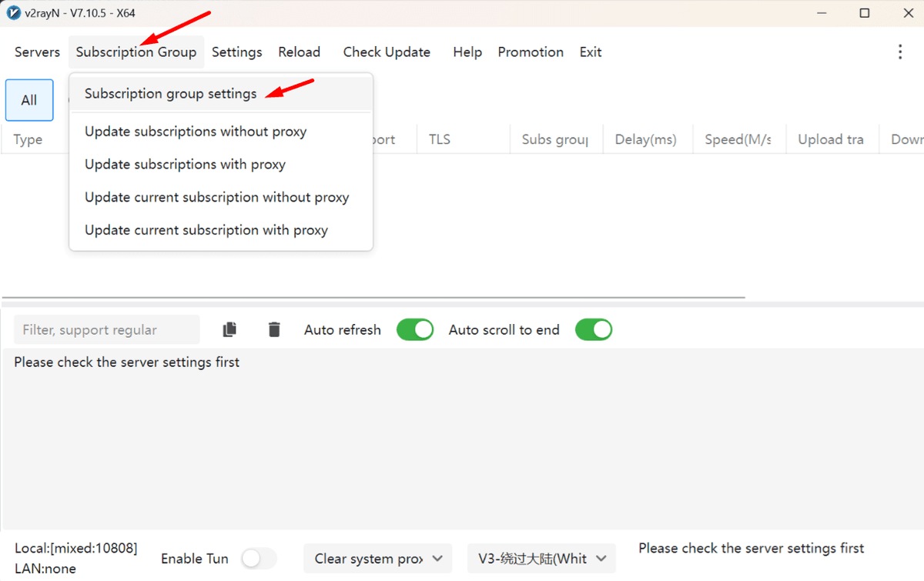The image size is (924, 581).
Task: Copy log messages with the copy icon
Action: (x=229, y=329)
